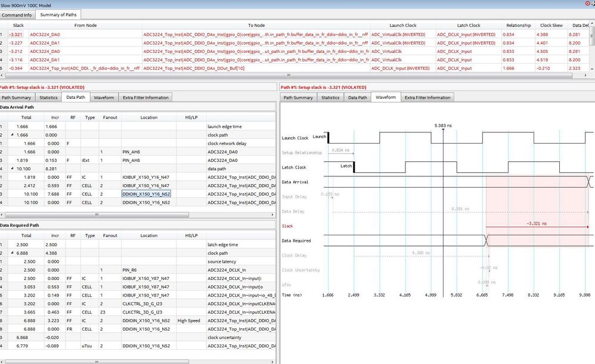
Task: Switch to the Command Info tab
Action: 17,14
